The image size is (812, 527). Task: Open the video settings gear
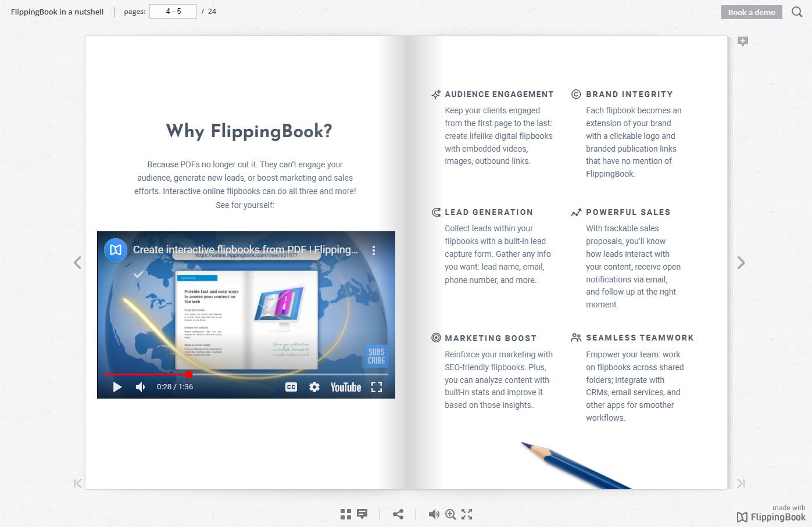coord(314,387)
